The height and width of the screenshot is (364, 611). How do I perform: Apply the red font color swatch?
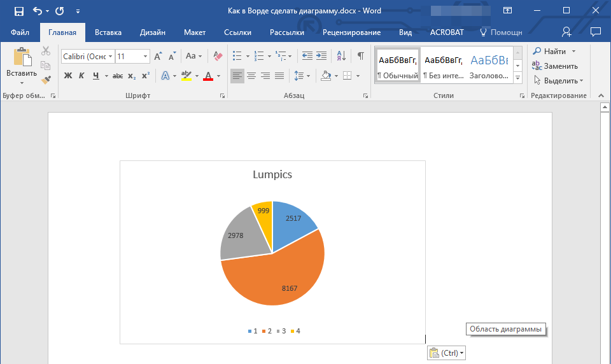208,76
